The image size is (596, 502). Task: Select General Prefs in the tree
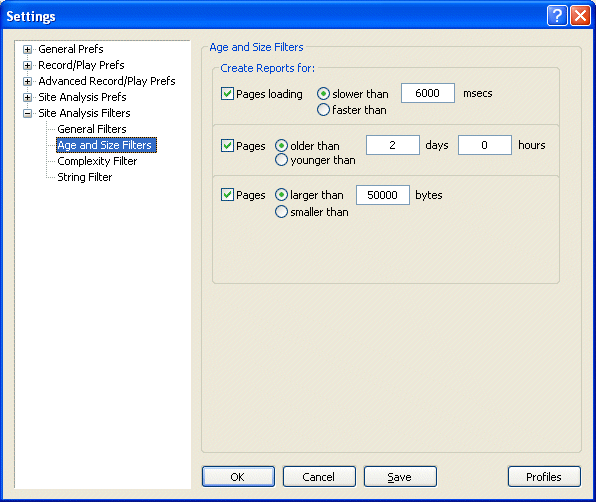[71, 49]
